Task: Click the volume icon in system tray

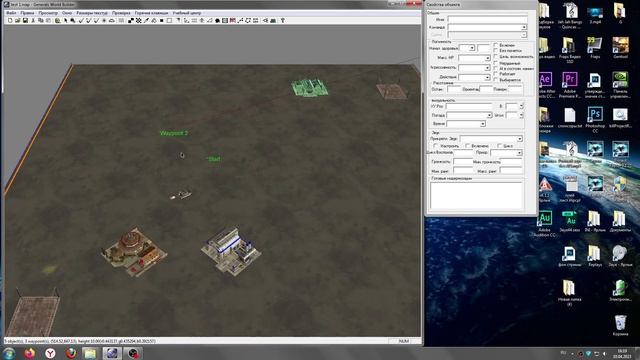Action: click(604, 353)
